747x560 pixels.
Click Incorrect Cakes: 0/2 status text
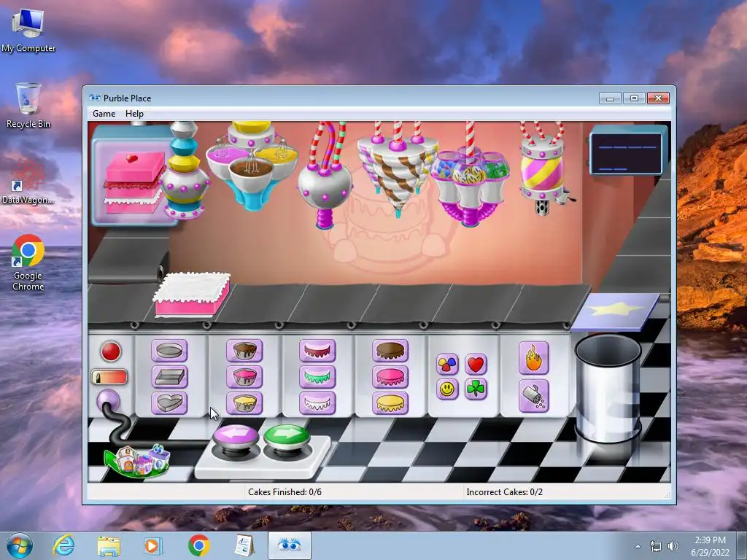point(505,492)
